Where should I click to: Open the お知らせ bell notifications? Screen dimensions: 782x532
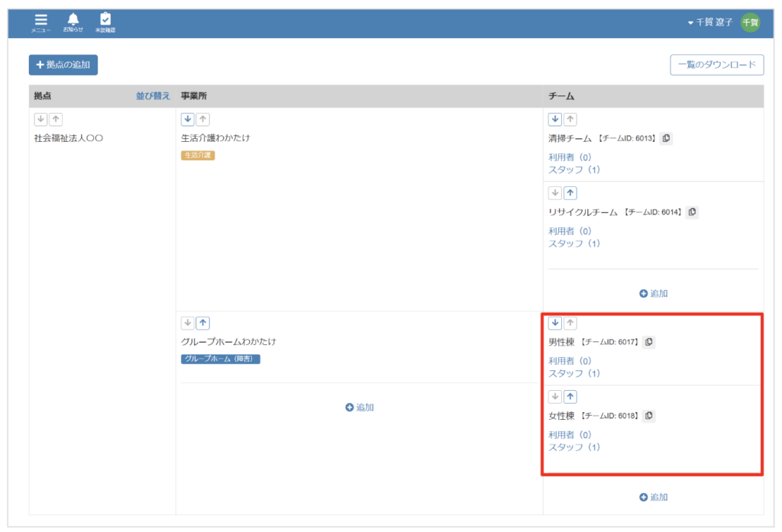[x=73, y=23]
